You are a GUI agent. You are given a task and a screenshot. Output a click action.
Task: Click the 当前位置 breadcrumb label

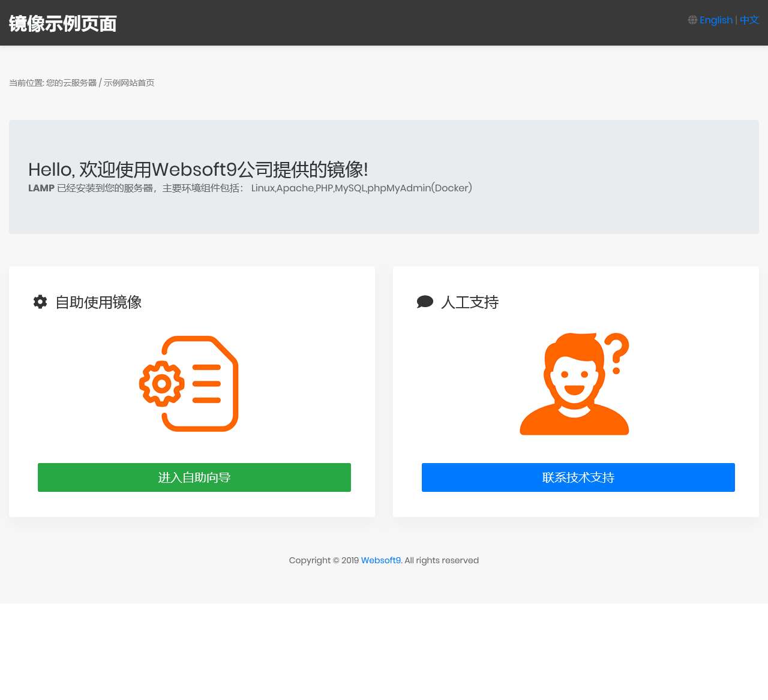[x=26, y=83]
